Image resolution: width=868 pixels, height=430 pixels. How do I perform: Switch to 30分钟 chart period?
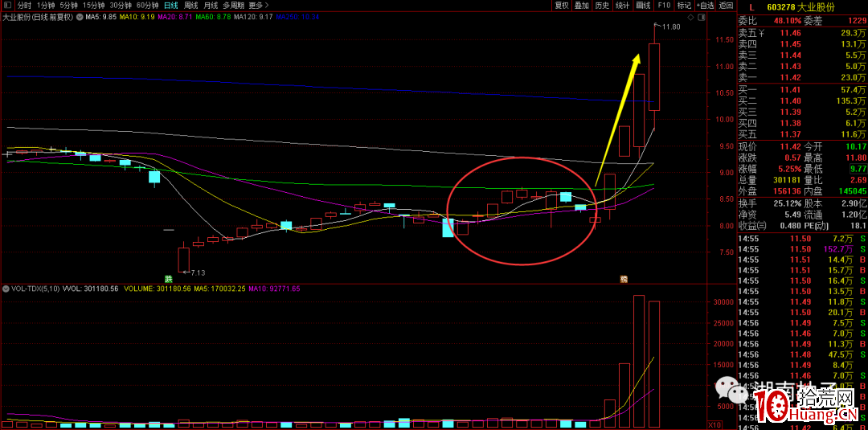[121, 6]
